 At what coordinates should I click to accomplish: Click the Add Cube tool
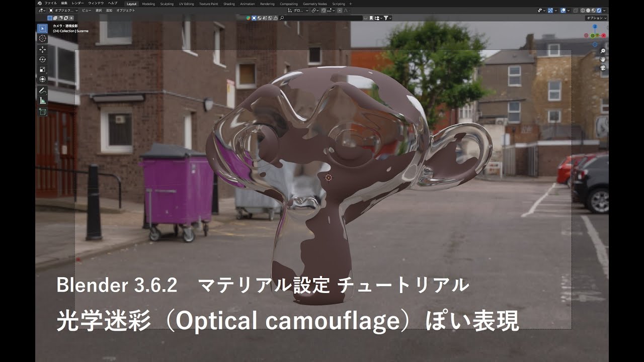(x=42, y=112)
